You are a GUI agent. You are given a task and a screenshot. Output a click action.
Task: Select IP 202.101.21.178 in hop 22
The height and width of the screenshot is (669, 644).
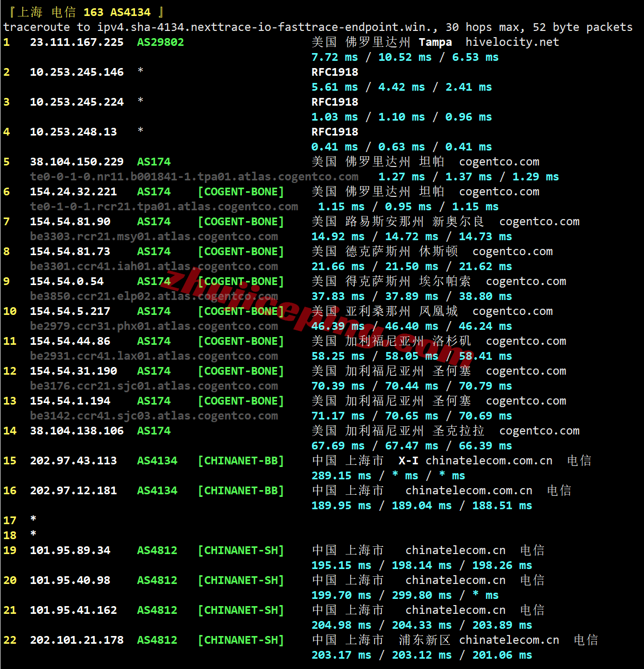click(77, 640)
